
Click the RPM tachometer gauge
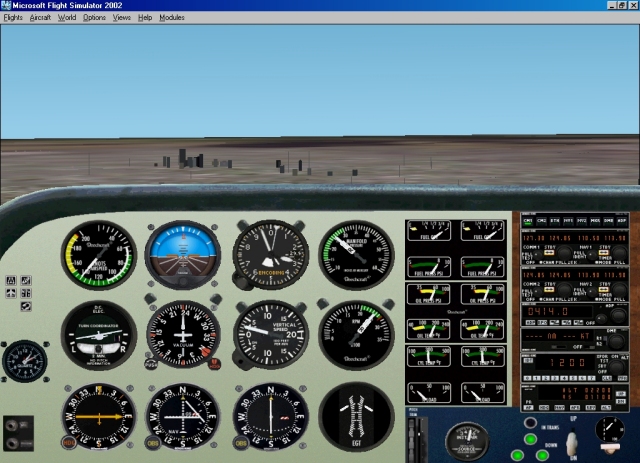tap(356, 334)
